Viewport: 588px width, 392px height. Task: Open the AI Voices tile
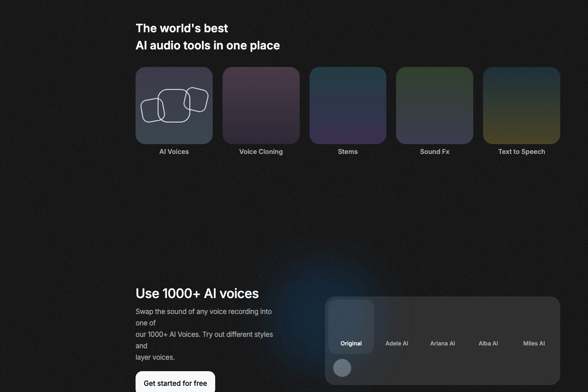(174, 105)
